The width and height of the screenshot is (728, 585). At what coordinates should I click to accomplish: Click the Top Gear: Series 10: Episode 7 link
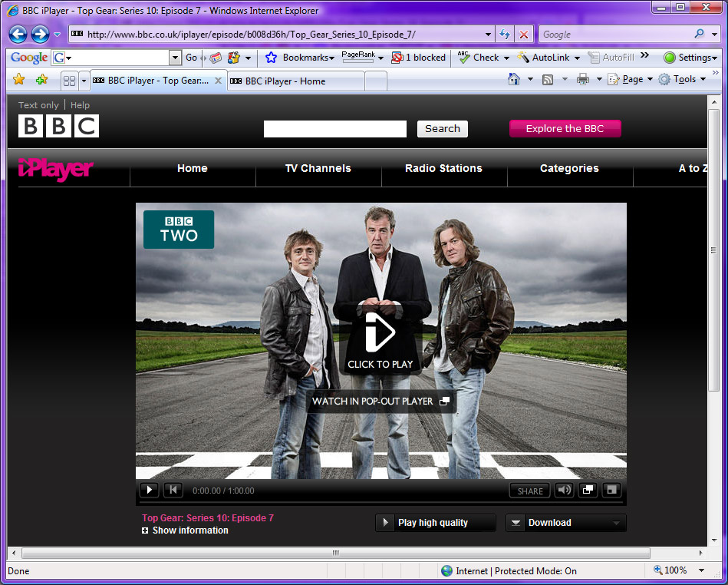click(x=208, y=518)
